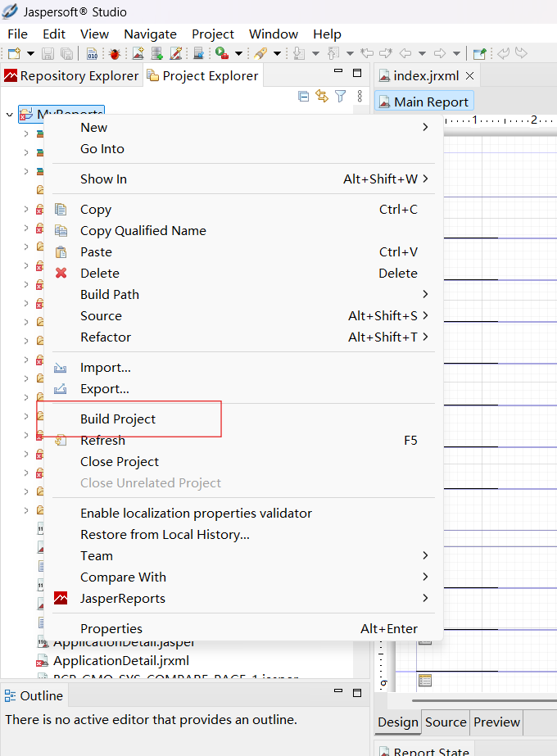Open the Run dropdown arrow
This screenshot has width=557, height=756.
(x=238, y=53)
